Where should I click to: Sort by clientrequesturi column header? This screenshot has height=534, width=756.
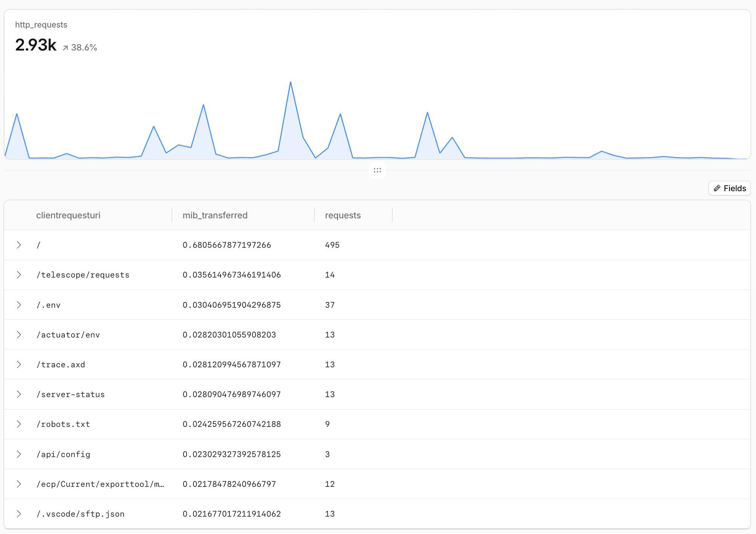pyautogui.click(x=68, y=215)
